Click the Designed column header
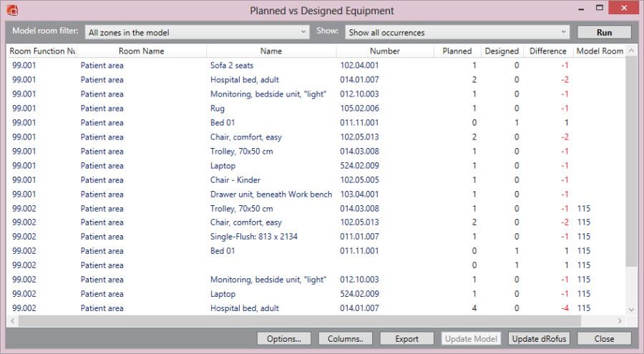This screenshot has width=644, height=354. [x=501, y=51]
